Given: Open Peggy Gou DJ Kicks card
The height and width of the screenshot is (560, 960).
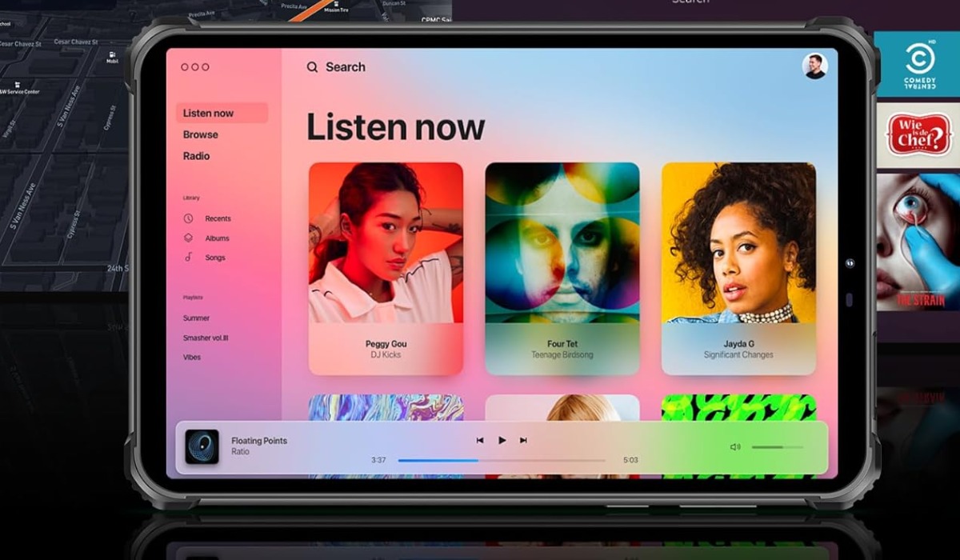Looking at the screenshot, I should tap(386, 269).
